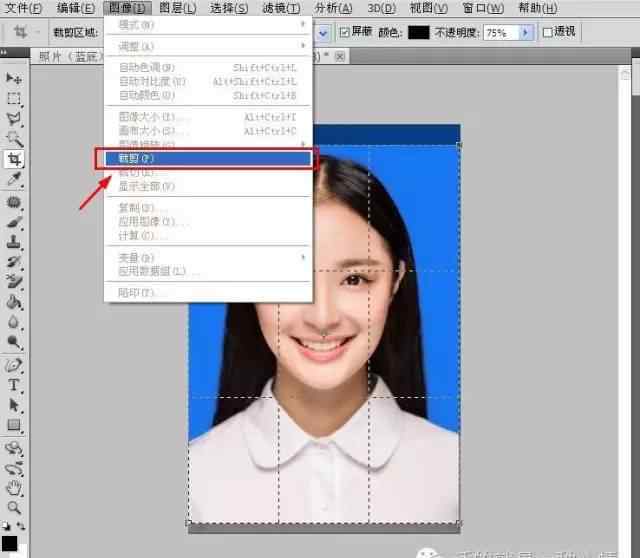640x558 pixels.
Task: Select the Crop tool in toolbox
Action: coord(14,159)
